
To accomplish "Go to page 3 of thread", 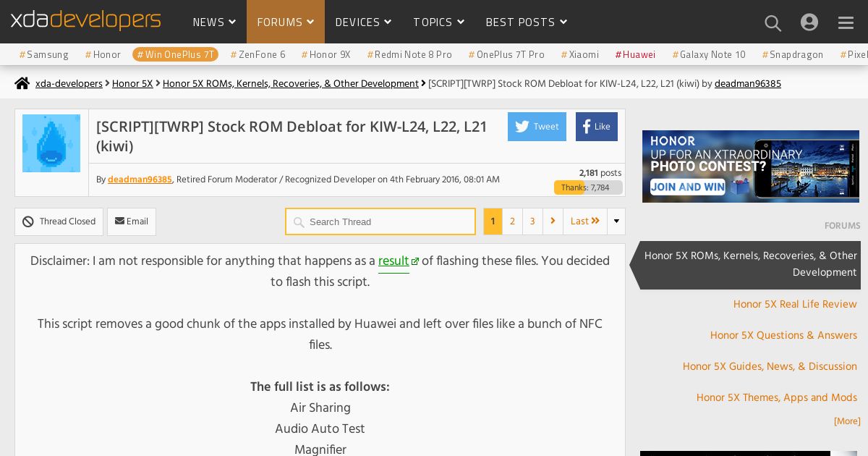I will click(532, 221).
